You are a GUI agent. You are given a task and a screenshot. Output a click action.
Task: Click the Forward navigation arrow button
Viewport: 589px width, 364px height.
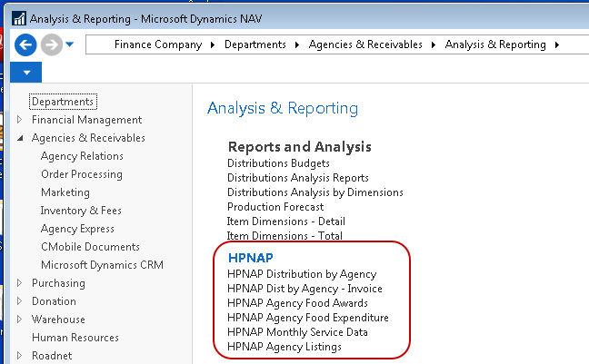coord(52,44)
